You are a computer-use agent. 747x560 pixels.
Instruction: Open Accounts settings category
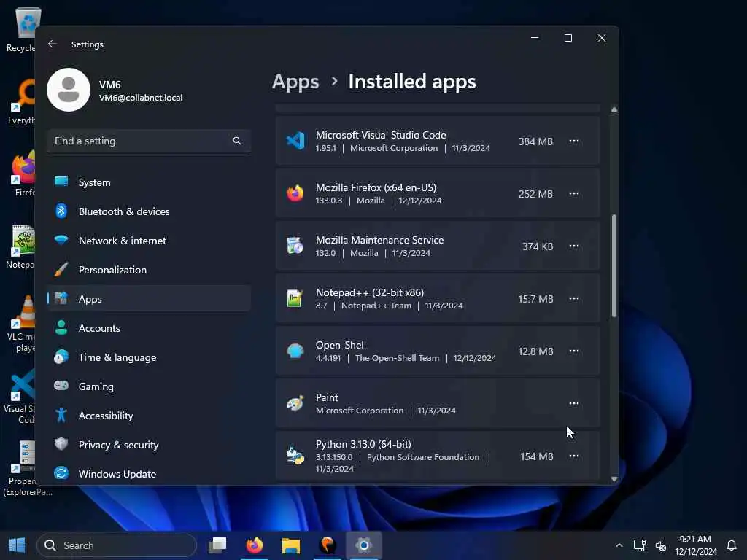point(149,327)
